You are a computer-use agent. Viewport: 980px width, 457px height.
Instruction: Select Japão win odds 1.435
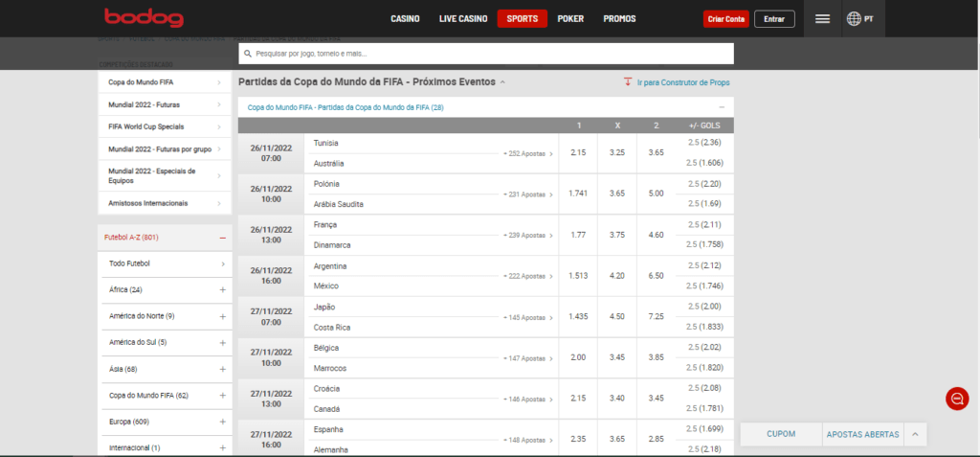[579, 317]
